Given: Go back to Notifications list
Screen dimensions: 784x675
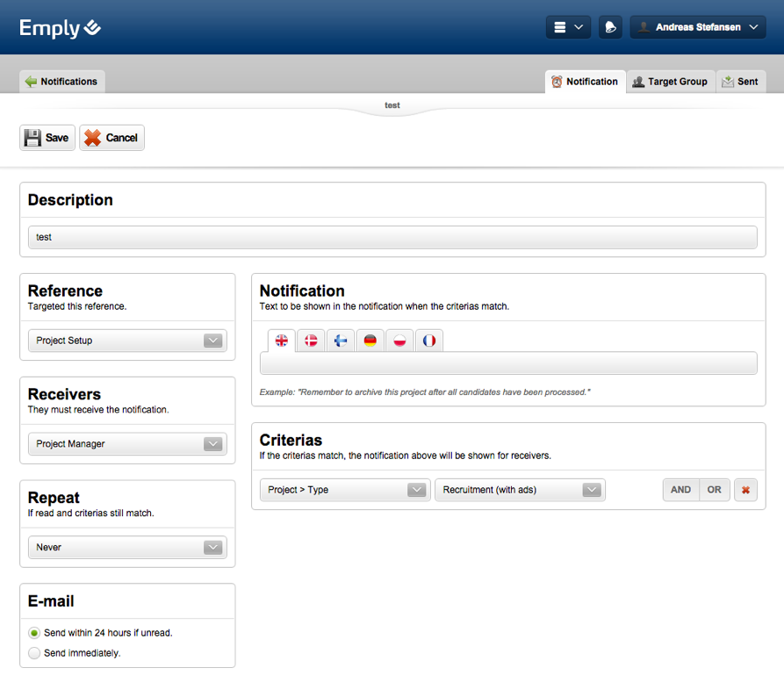Looking at the screenshot, I should point(62,82).
